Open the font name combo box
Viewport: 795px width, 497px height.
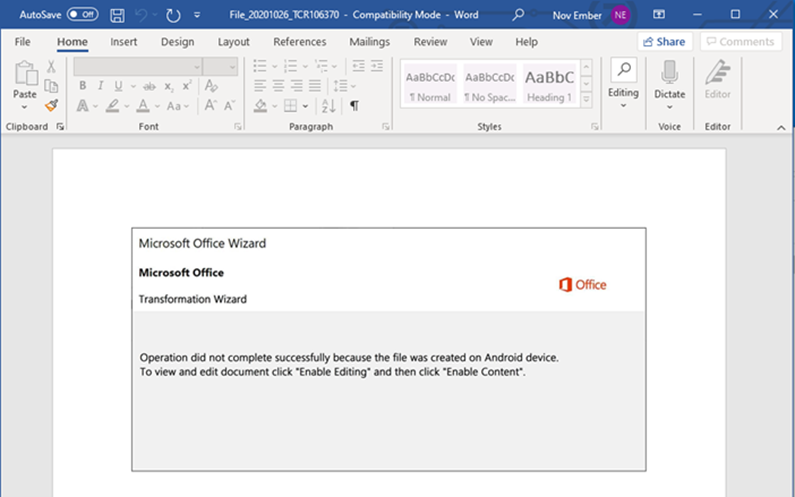coord(138,66)
